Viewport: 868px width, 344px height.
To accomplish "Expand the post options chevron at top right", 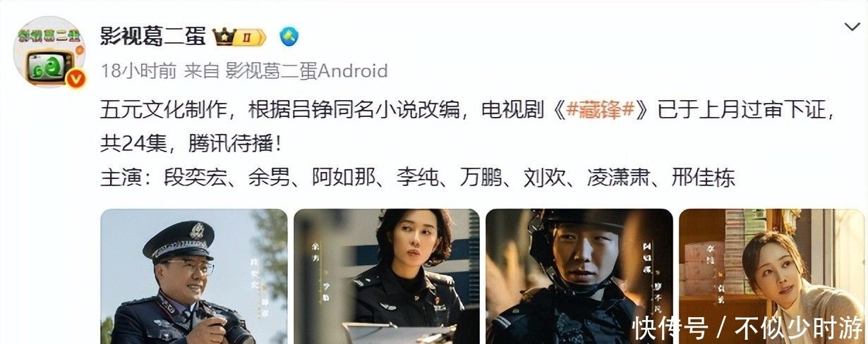I will (x=852, y=27).
